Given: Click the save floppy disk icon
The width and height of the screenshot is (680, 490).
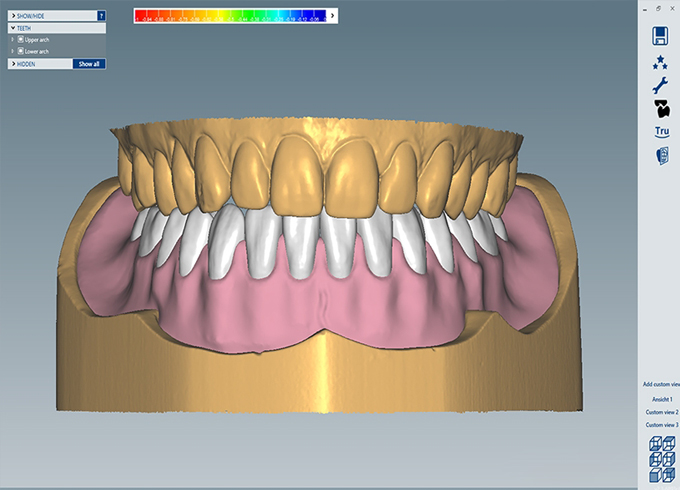Looking at the screenshot, I should coord(660,37).
